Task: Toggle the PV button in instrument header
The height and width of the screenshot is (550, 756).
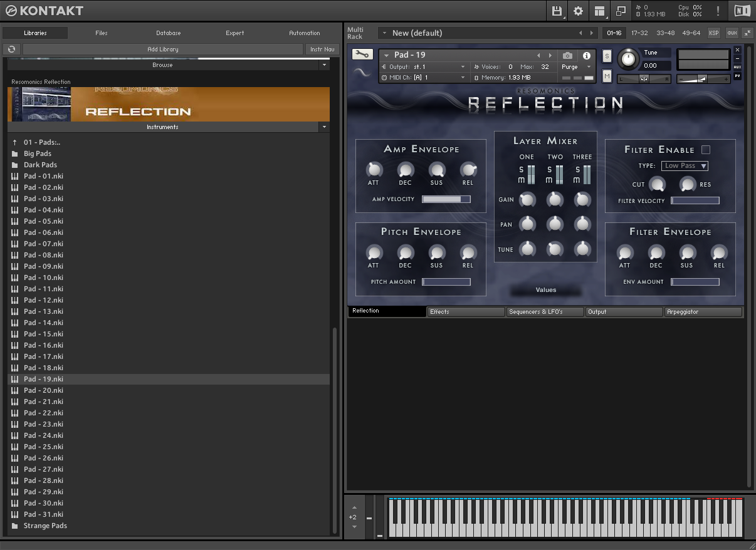Action: click(x=737, y=76)
